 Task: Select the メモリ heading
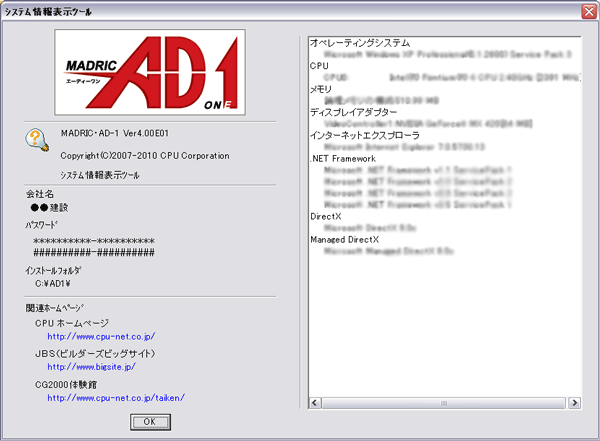[x=321, y=89]
